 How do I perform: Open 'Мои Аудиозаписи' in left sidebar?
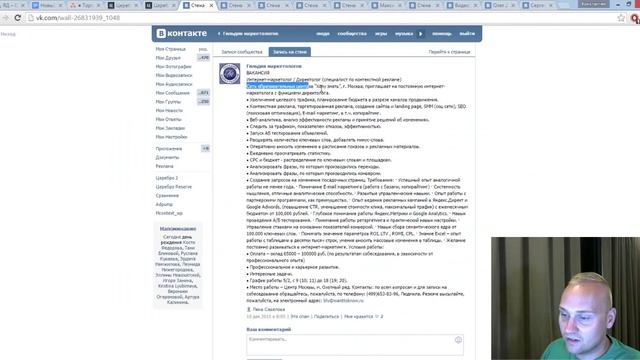[x=174, y=84]
